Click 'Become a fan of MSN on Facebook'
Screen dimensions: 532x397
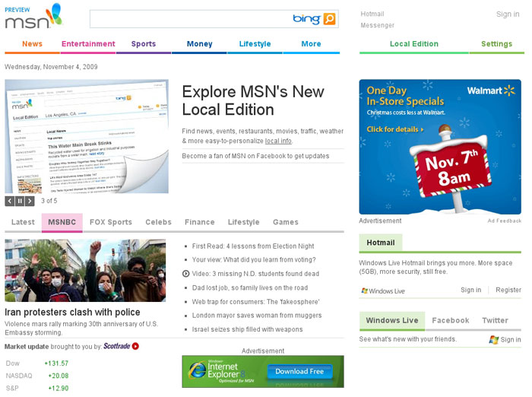click(255, 156)
